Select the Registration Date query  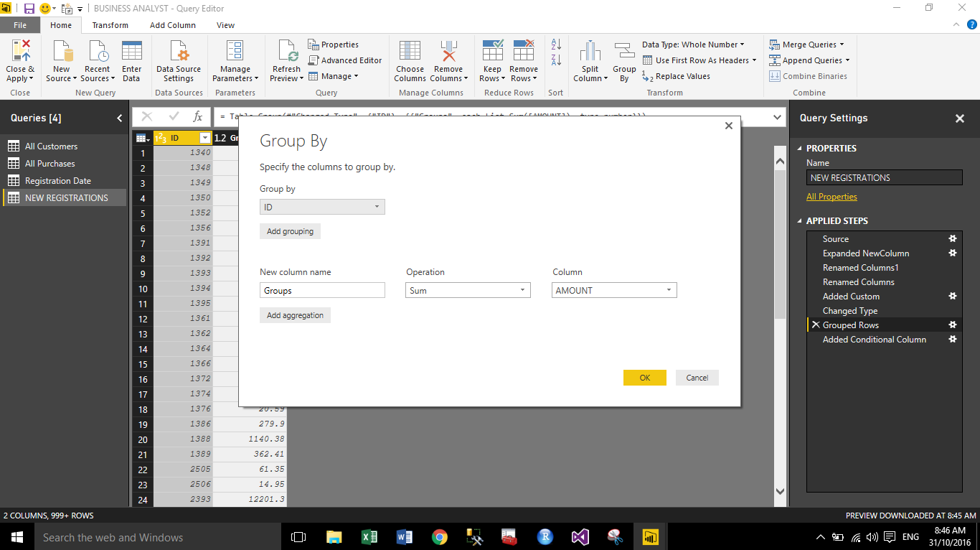point(65,181)
